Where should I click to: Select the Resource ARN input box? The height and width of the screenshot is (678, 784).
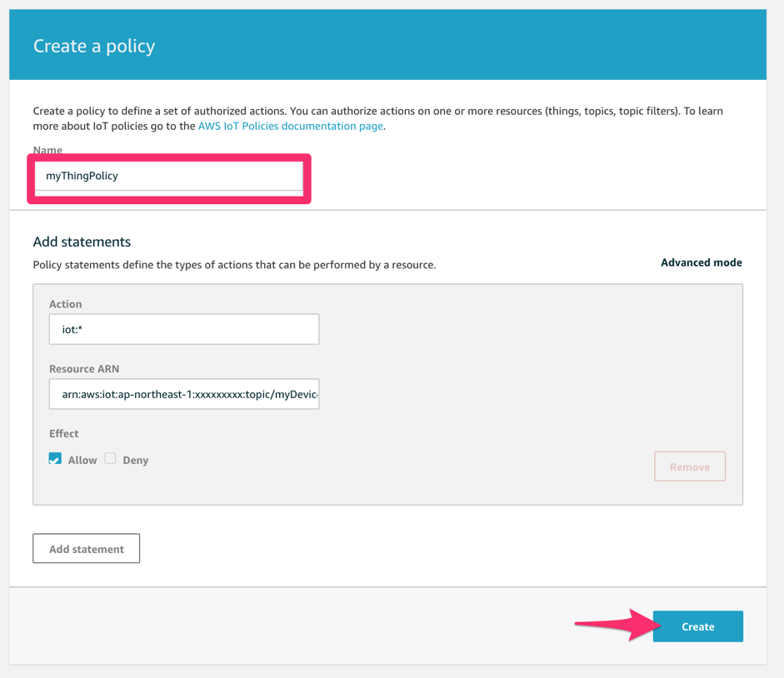184,394
